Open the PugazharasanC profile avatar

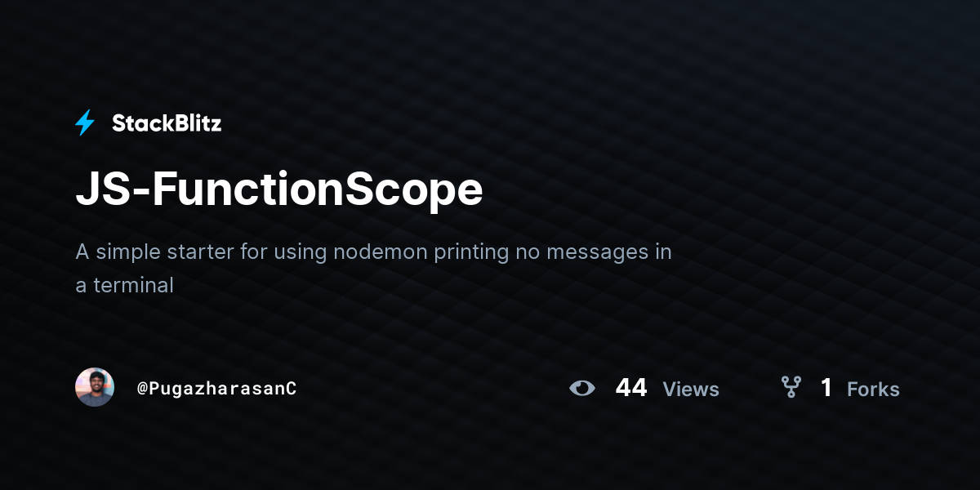pyautogui.click(x=95, y=388)
